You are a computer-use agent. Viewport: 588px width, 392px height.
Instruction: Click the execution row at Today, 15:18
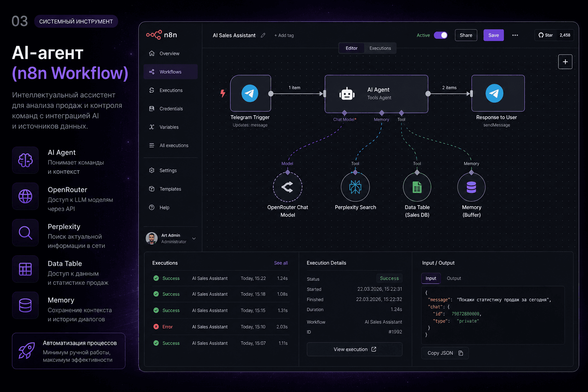[x=220, y=294]
